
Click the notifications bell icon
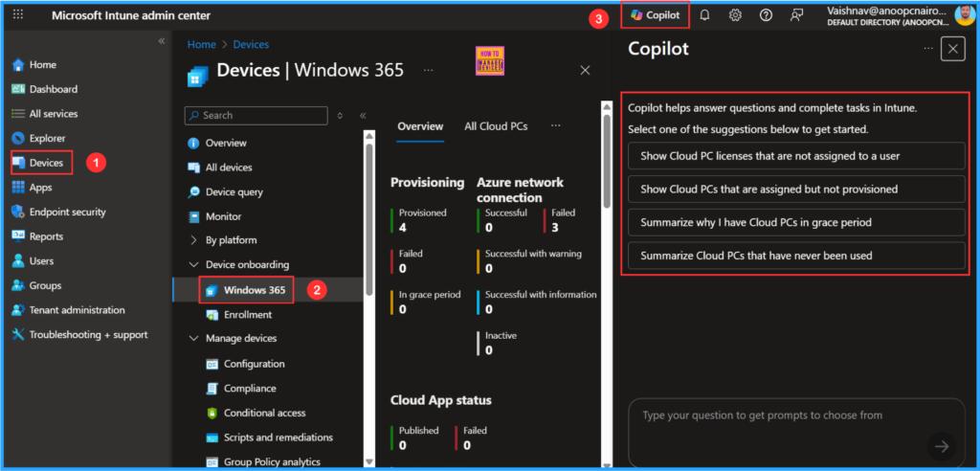click(x=705, y=15)
